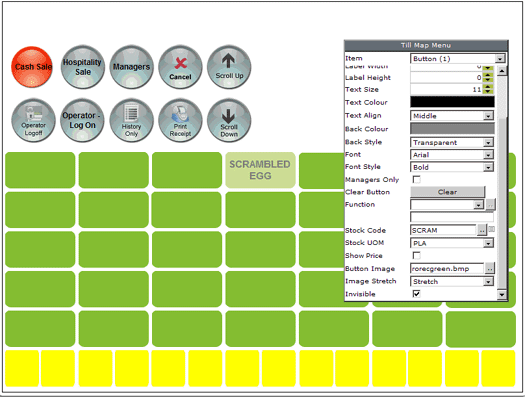Toggle the Managers Only checkbox
This screenshot has width=525, height=397.
tap(417, 179)
